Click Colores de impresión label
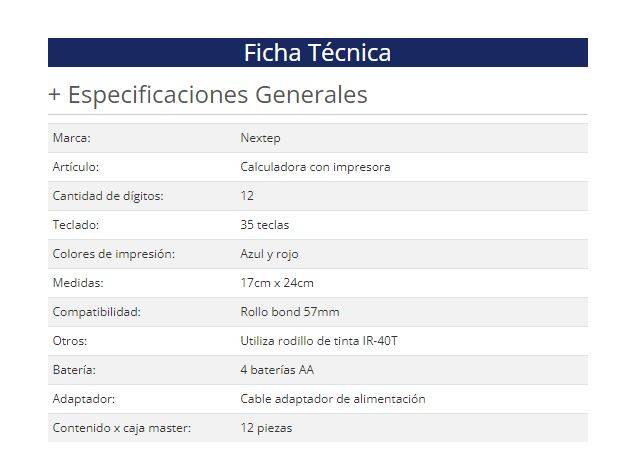Image resolution: width=631 pixels, height=460 pixels. (x=113, y=254)
